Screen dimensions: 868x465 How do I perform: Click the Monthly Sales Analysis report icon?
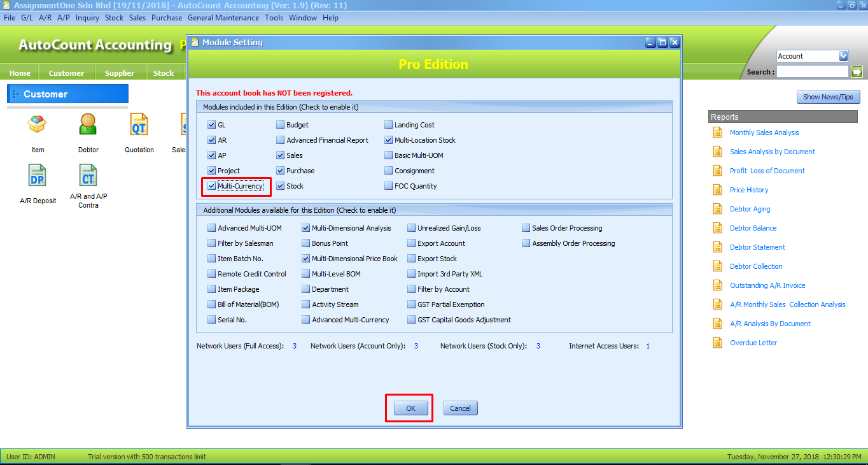(718, 132)
